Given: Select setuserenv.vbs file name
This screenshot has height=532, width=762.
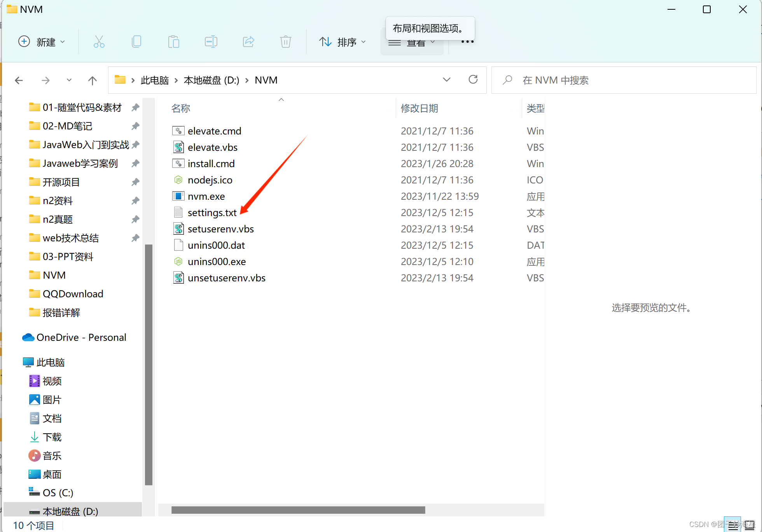Looking at the screenshot, I should pyautogui.click(x=220, y=229).
